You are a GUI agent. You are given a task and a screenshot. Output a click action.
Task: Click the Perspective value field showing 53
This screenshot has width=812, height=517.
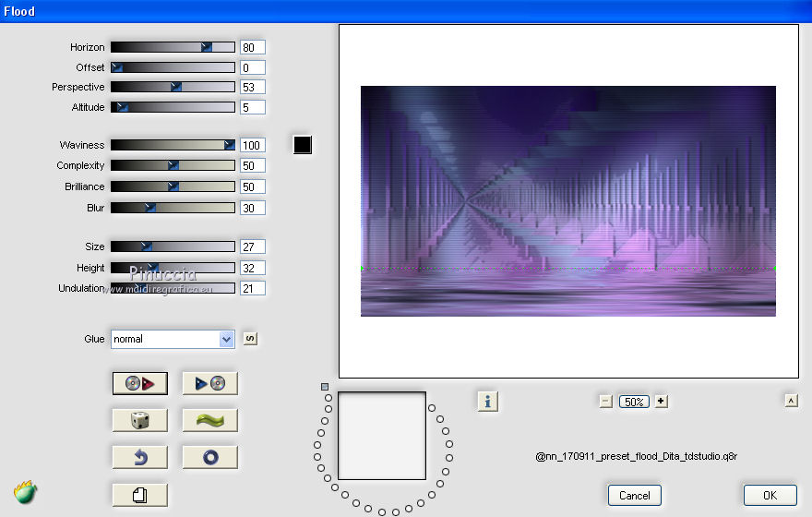coord(253,87)
